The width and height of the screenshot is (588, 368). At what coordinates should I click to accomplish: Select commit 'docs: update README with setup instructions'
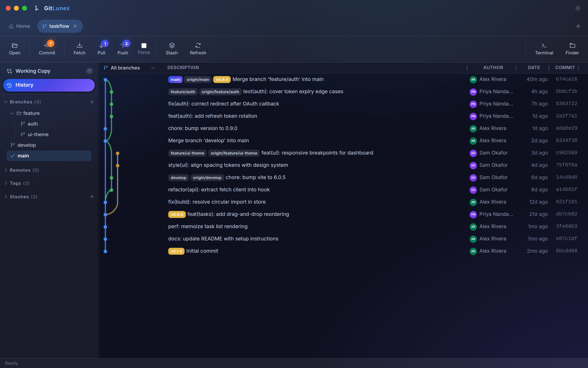tap(344, 239)
